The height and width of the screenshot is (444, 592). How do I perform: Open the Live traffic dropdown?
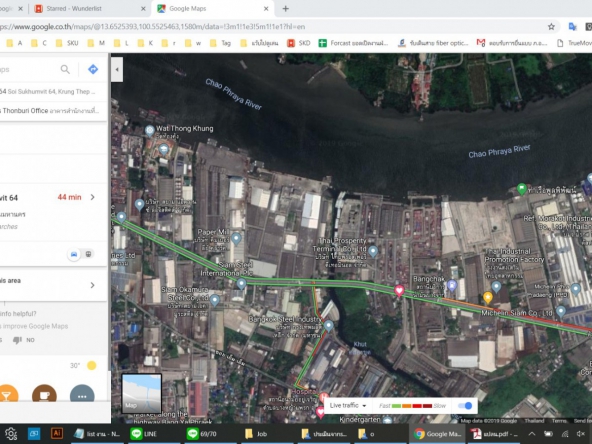point(348,405)
